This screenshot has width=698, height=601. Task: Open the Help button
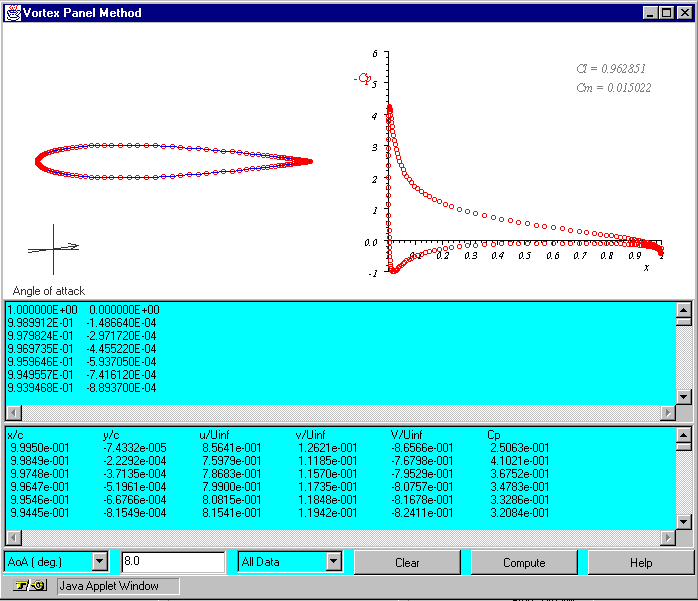[641, 563]
